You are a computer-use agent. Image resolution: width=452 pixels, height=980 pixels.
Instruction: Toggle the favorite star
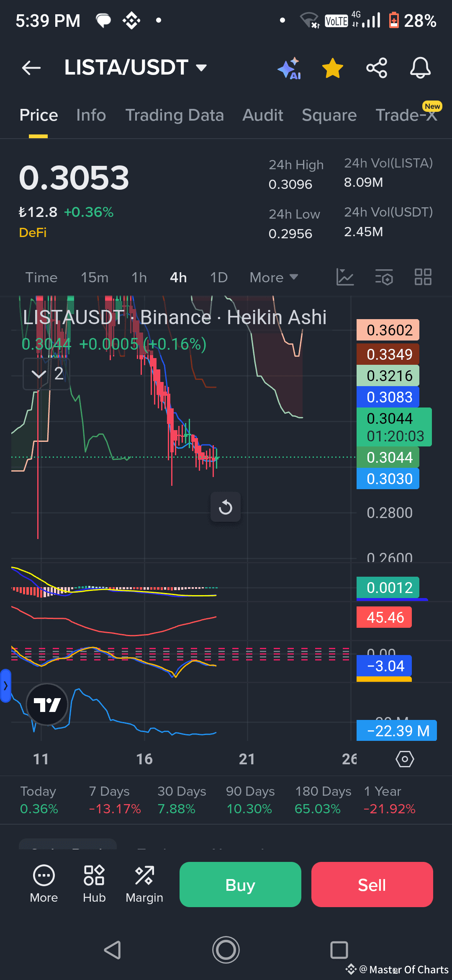(333, 68)
